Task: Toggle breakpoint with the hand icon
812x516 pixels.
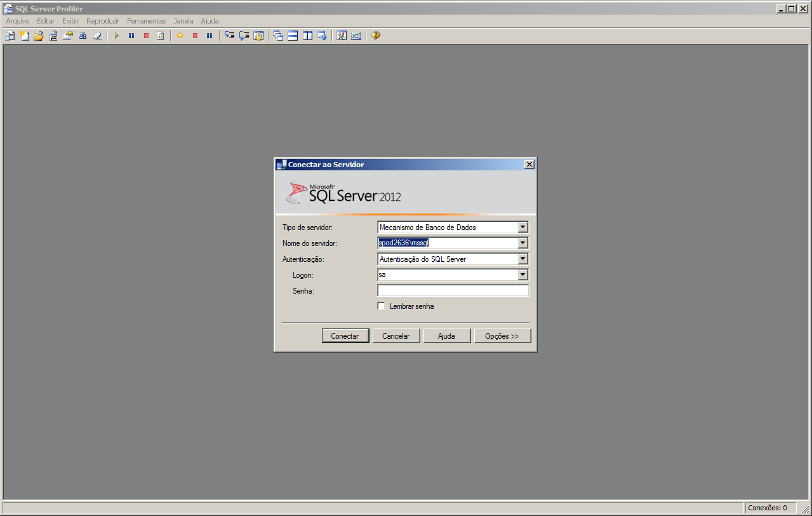Action: click(x=258, y=36)
